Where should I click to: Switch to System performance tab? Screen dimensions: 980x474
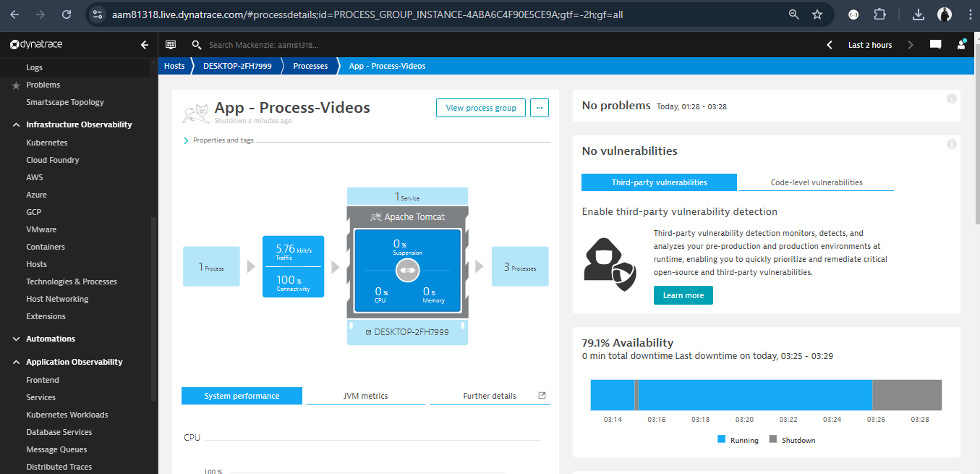point(242,396)
